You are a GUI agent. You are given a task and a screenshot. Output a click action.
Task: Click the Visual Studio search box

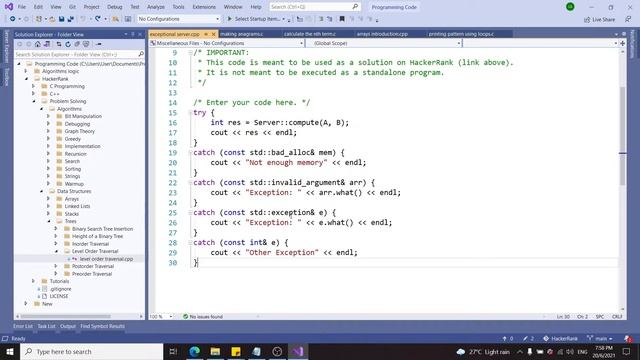coord(314,7)
